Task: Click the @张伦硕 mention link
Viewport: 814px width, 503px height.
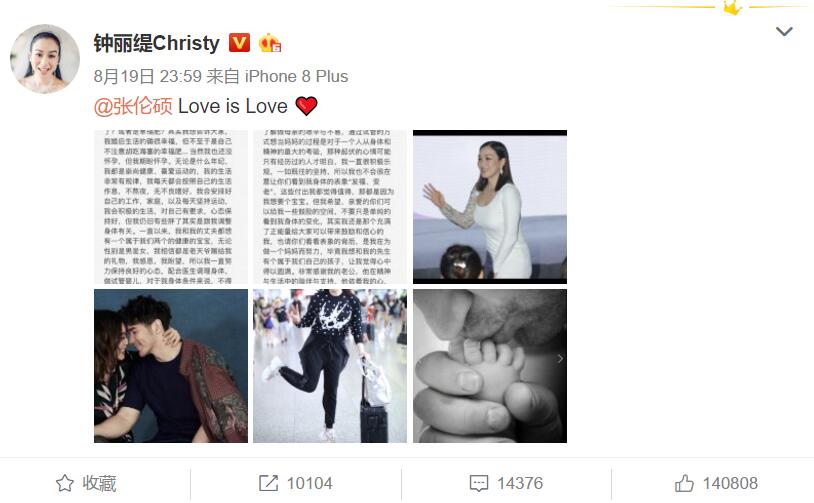Action: point(133,106)
